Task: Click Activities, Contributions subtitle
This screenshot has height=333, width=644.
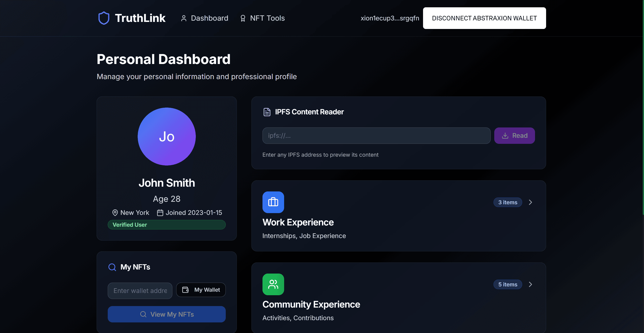Action: click(298, 318)
